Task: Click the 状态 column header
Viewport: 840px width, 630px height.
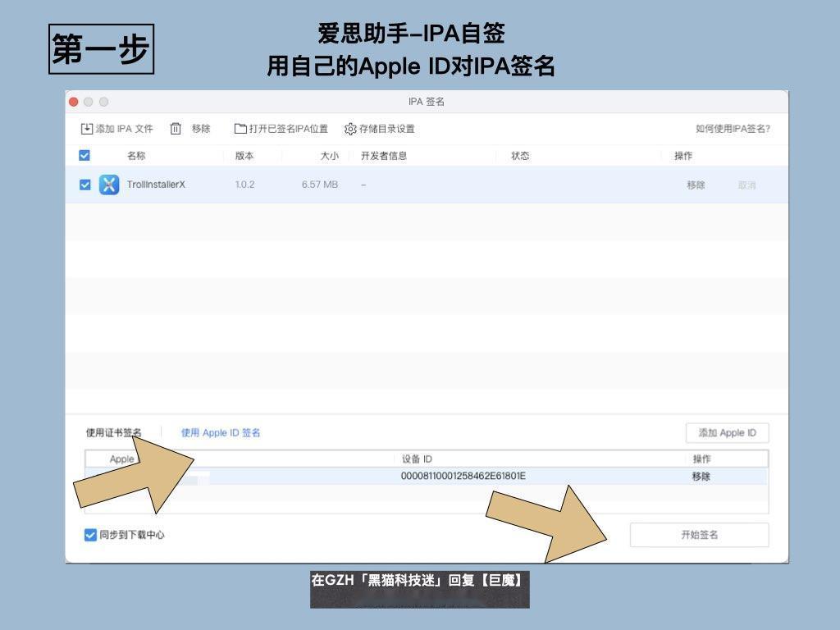Action: (x=520, y=155)
